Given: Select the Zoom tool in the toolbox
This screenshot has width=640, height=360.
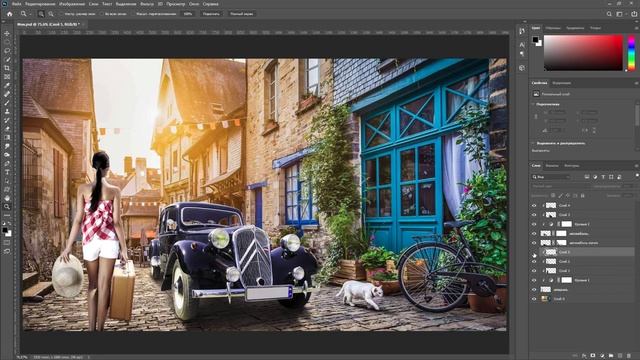Looking at the screenshot, I should coord(7,207).
